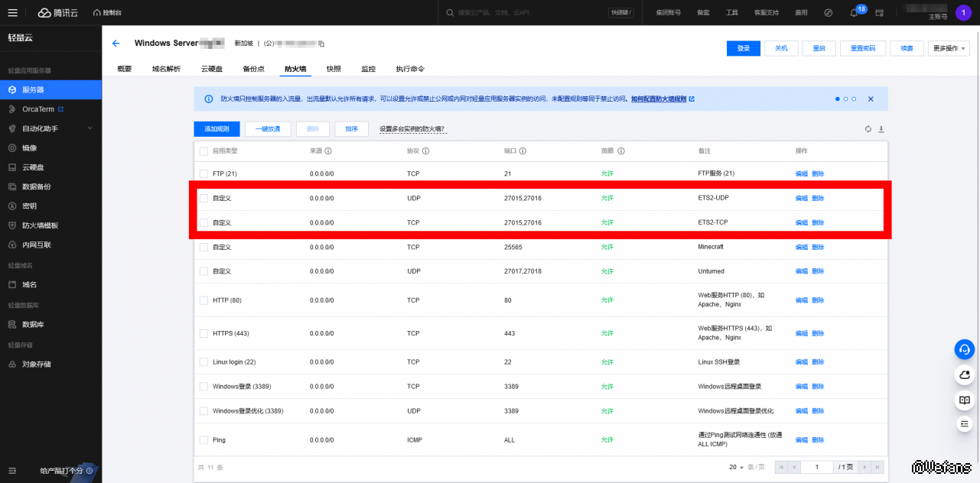Download the firewall rules list
Image resolution: width=980 pixels, height=483 pixels.
[881, 129]
